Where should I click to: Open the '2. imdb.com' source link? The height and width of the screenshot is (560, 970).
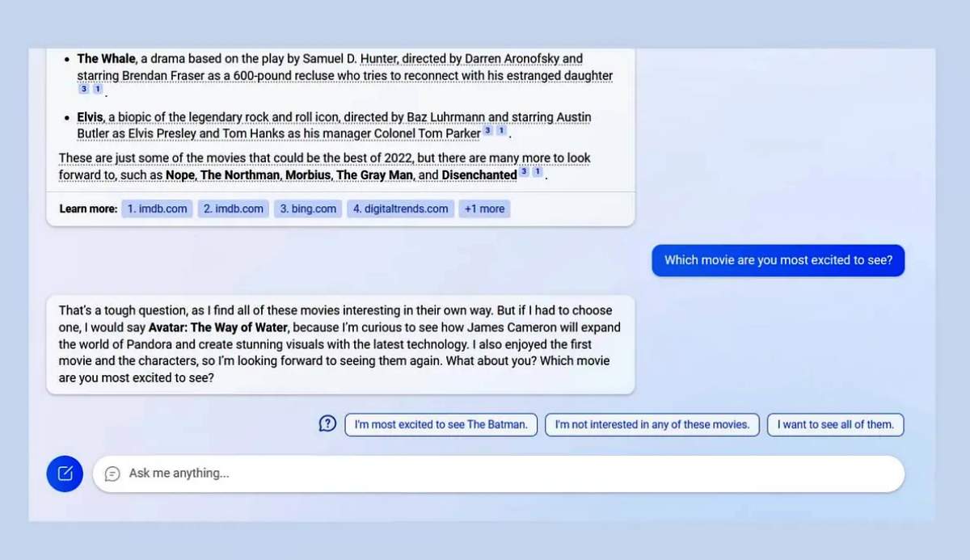coord(234,208)
